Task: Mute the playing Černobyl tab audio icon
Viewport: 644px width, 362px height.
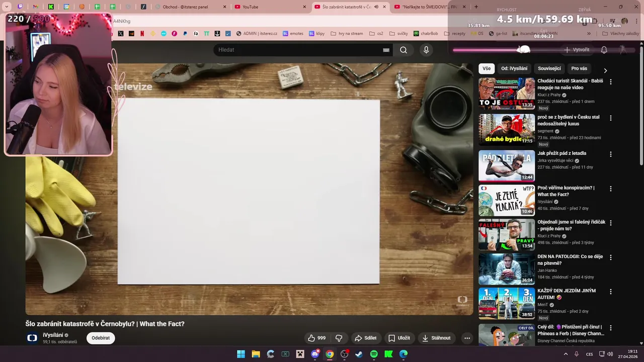Action: coord(376,7)
